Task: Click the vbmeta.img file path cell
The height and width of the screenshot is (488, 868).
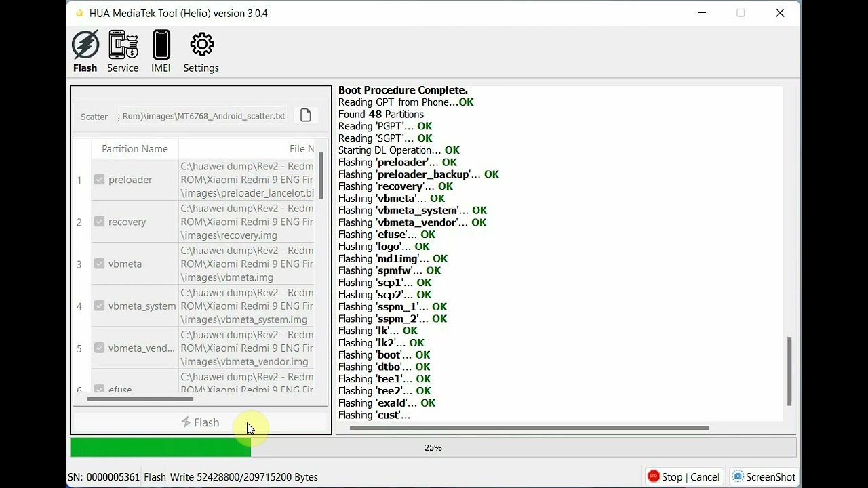Action: point(247,264)
